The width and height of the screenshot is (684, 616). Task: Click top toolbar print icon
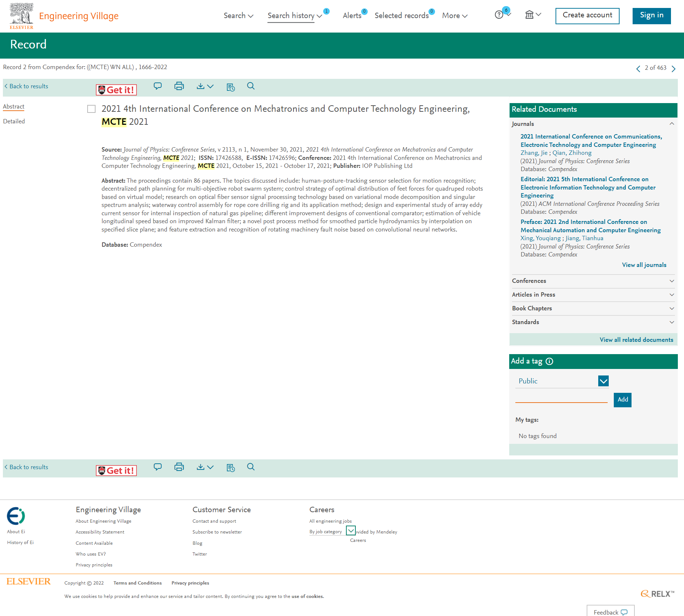179,86
